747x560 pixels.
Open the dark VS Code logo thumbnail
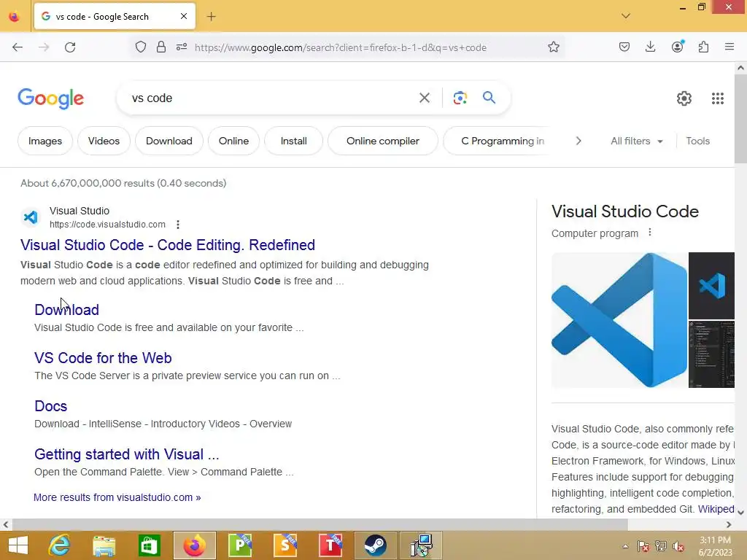[x=712, y=286]
